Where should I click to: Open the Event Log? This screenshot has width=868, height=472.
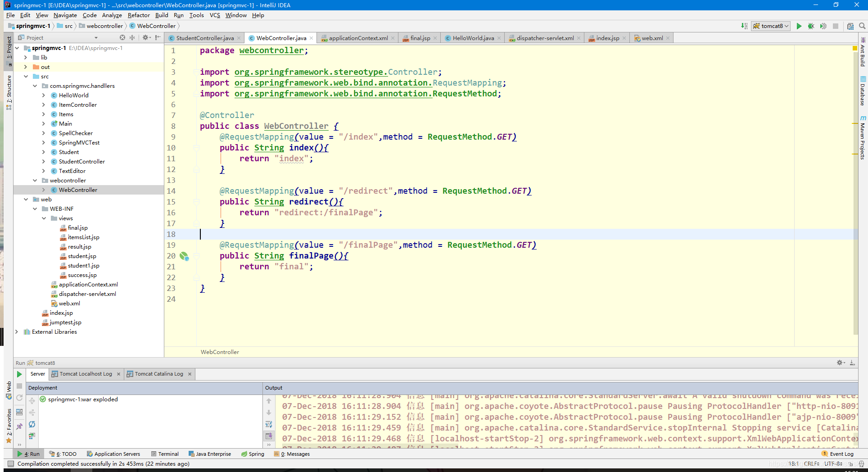[x=837, y=454]
